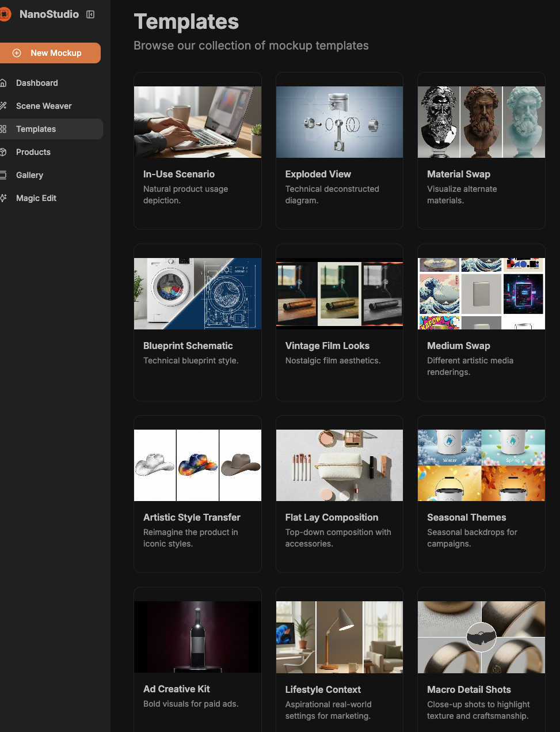Screen dimensions: 560x732
Task: Click the Scene Weaver wand icon
Action: [x=3, y=106]
